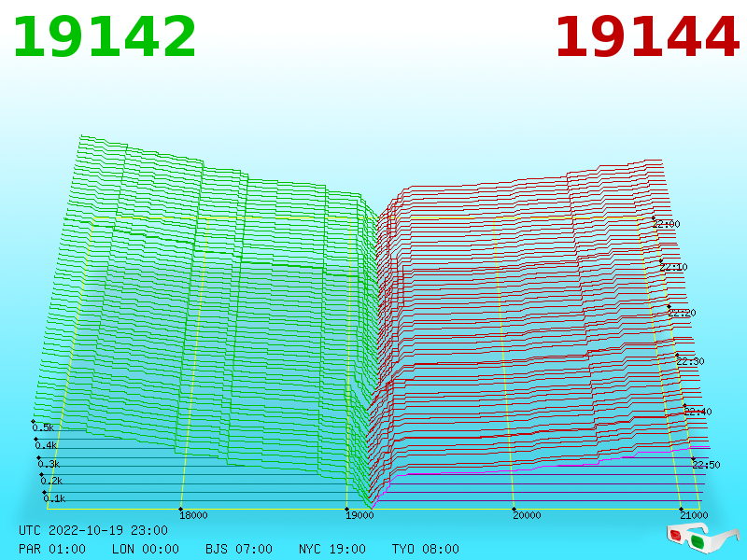Click the 22:00 time axis marker

point(667,224)
